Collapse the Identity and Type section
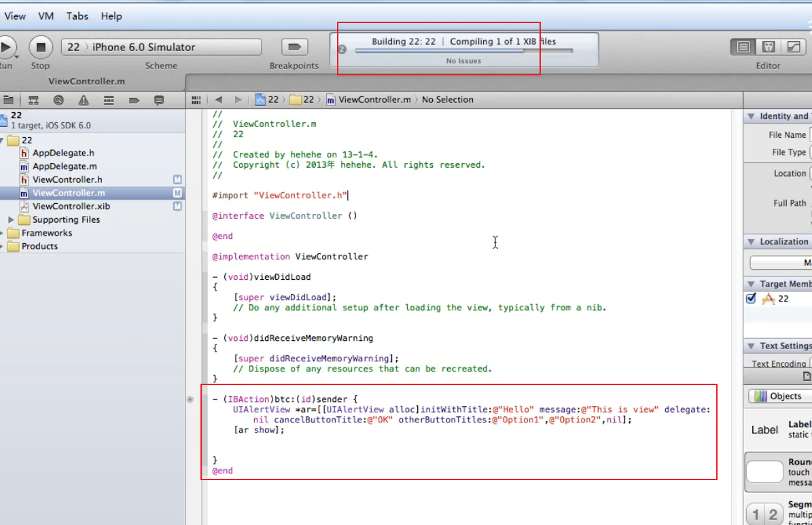 coord(751,116)
